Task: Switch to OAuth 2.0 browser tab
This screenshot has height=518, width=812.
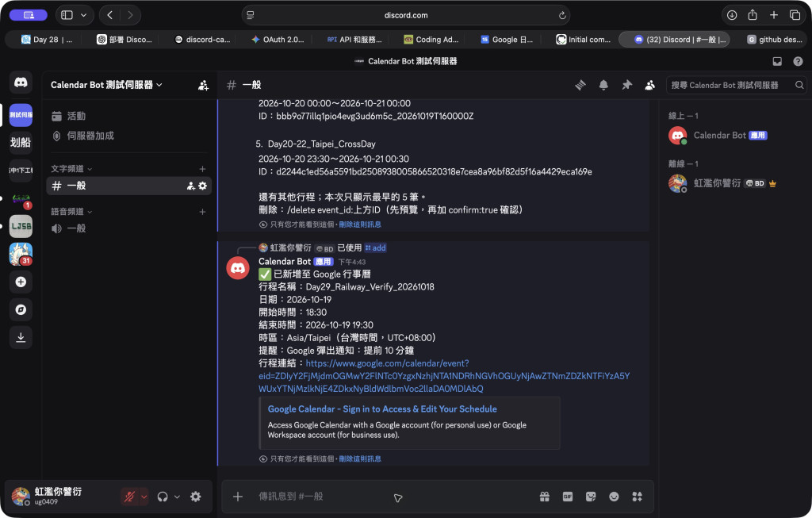Action: pyautogui.click(x=278, y=40)
